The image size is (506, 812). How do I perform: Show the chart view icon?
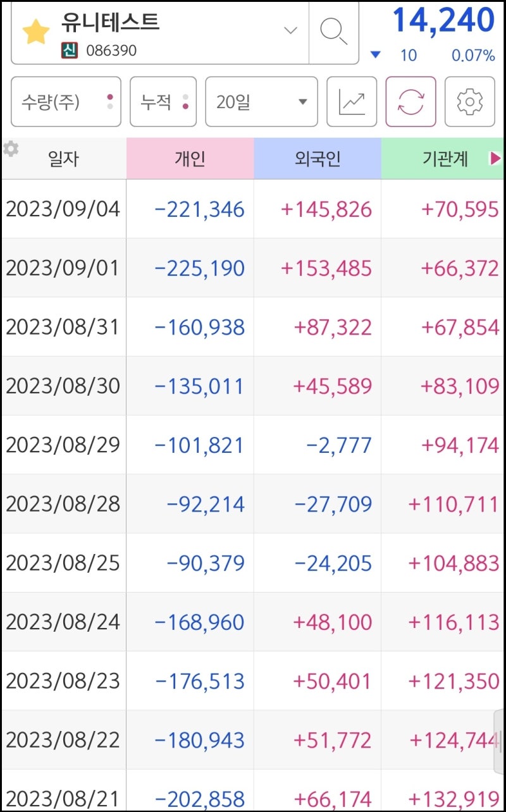tap(352, 102)
